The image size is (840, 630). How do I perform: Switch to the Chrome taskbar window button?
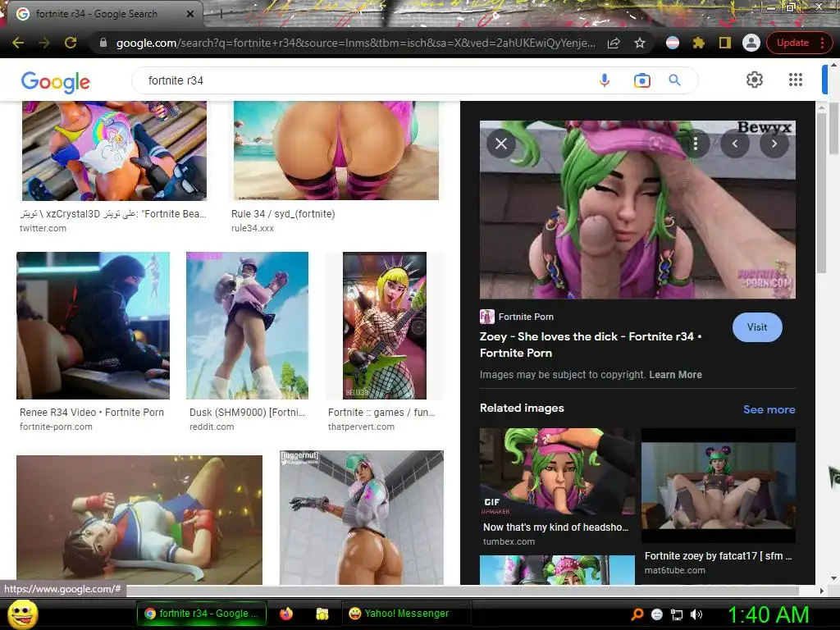coord(203,614)
